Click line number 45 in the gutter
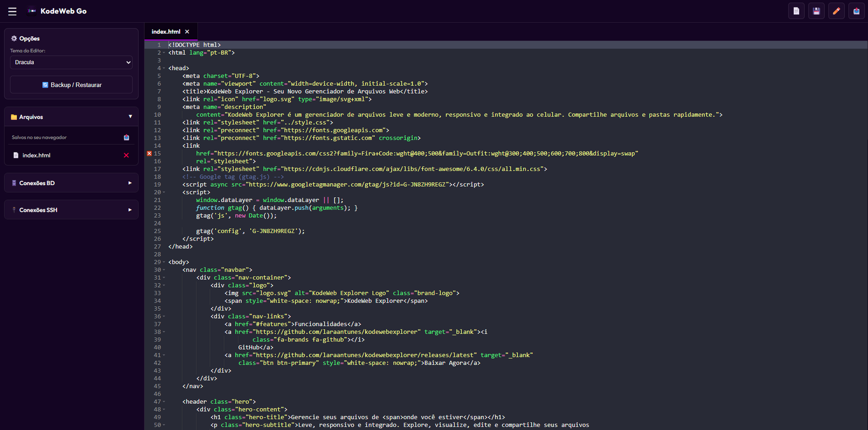Screen dimensions: 868x430 click(157, 387)
